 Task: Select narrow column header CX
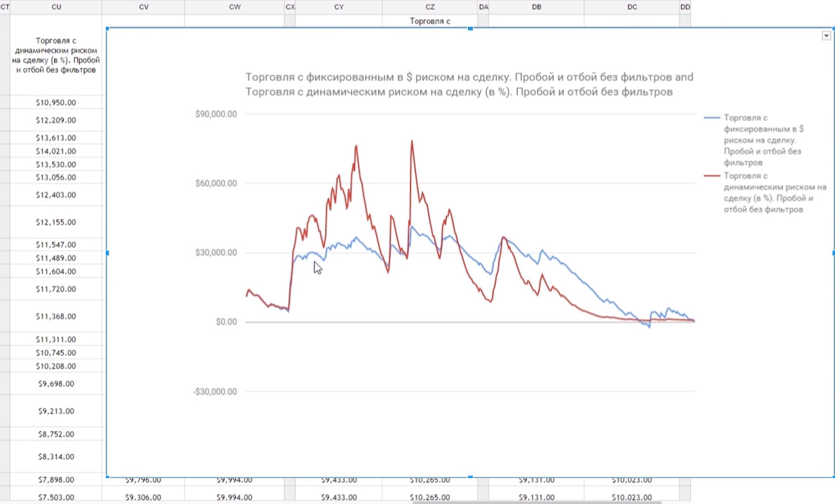point(290,7)
